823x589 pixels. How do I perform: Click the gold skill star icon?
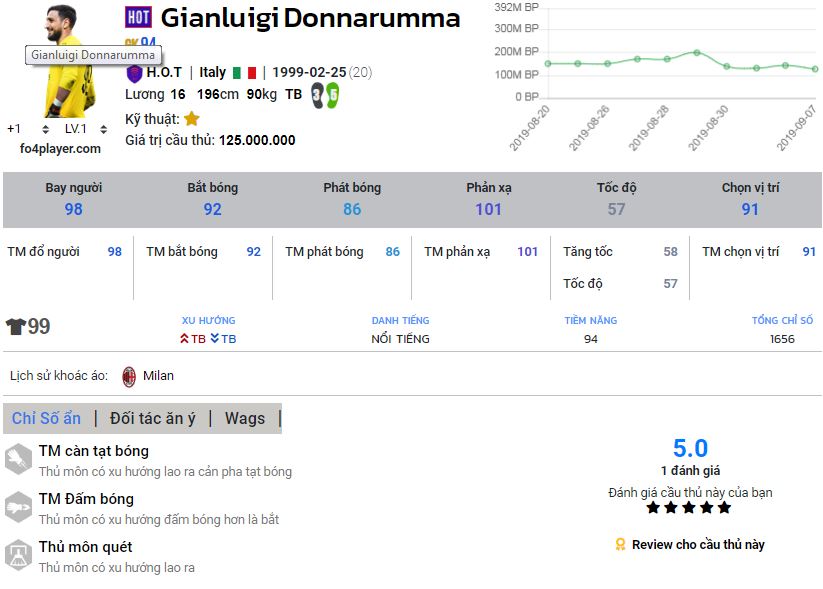tap(191, 118)
